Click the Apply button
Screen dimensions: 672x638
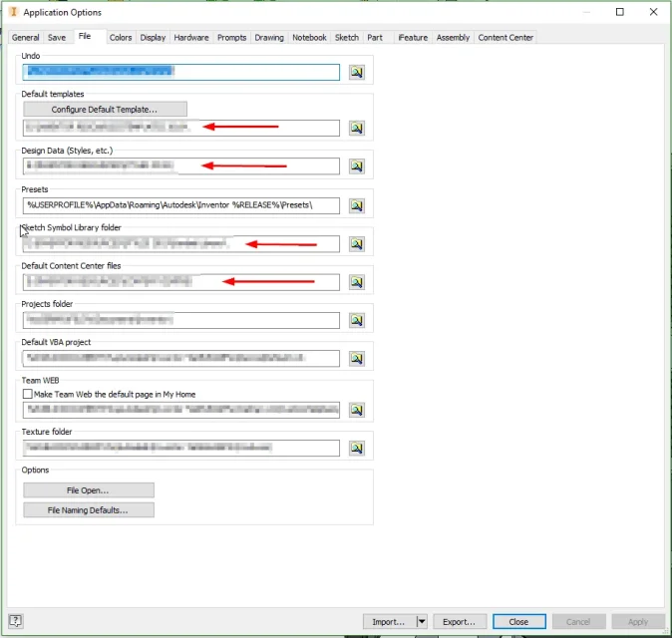click(x=638, y=621)
